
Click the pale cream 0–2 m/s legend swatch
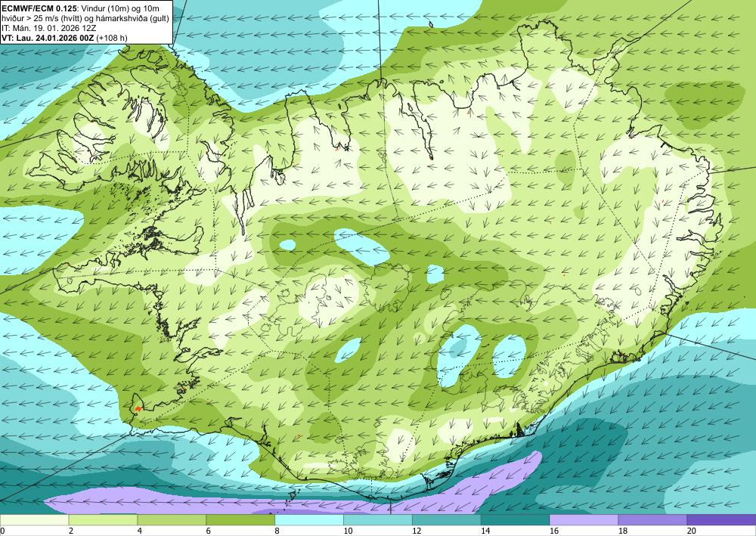coord(34,520)
